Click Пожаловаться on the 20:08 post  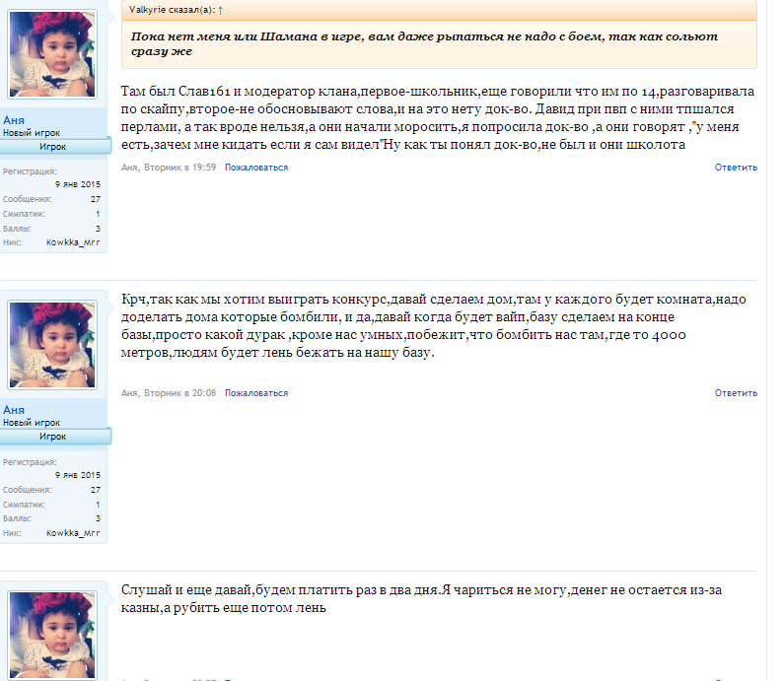point(256,393)
